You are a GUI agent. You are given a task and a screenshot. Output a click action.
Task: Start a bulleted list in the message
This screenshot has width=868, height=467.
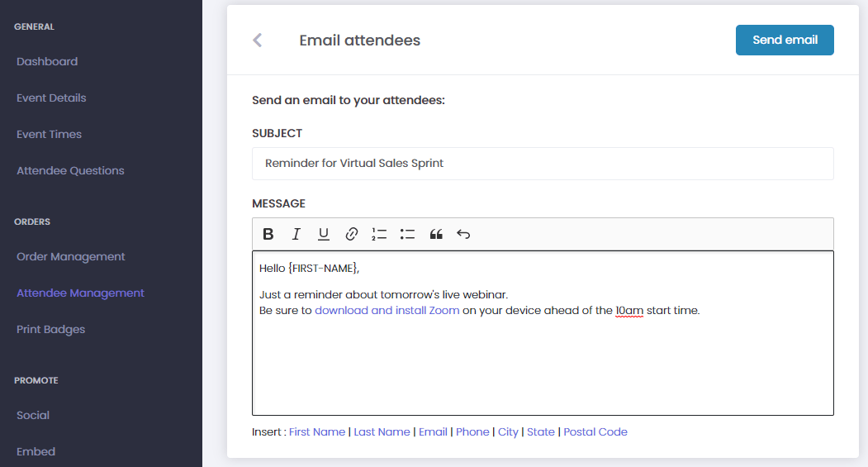pos(407,234)
